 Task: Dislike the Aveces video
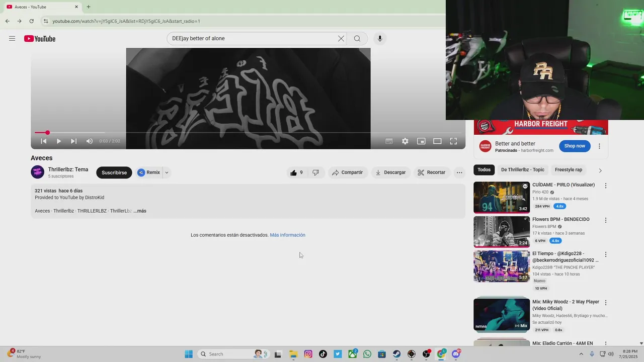coord(316,172)
